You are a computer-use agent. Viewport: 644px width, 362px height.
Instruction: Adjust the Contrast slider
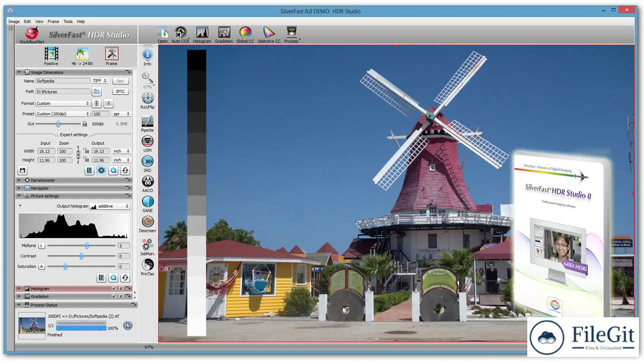81,256
